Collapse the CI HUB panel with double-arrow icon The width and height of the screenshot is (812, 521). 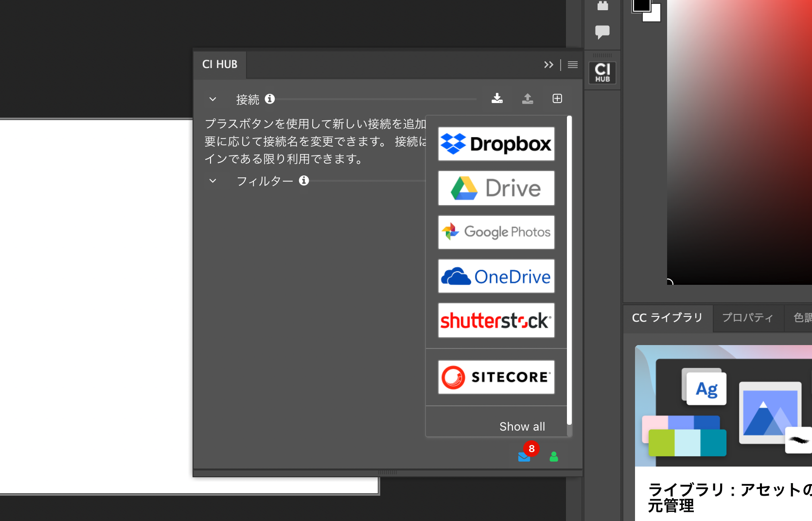point(548,65)
